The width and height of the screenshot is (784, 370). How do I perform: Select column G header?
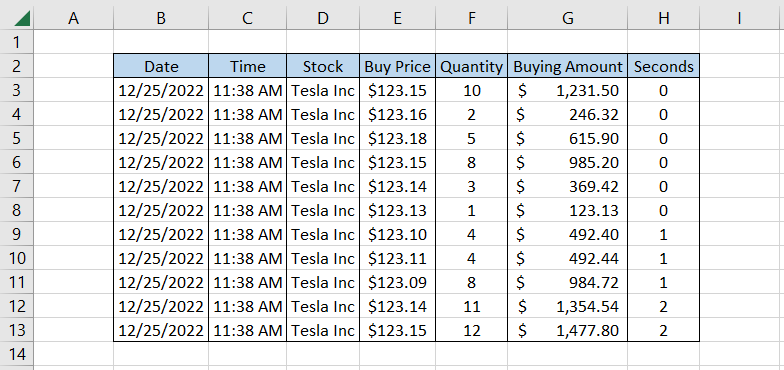[568, 18]
